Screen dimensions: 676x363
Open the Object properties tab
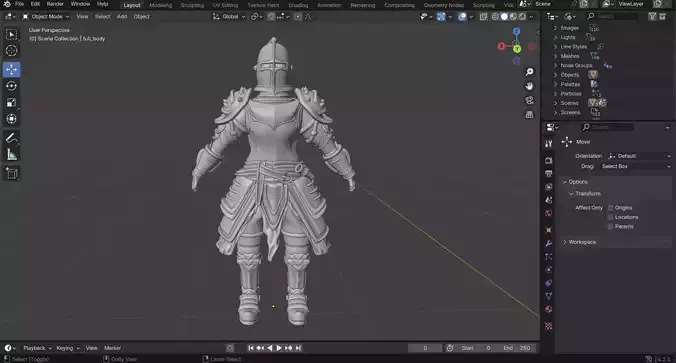tap(548, 230)
